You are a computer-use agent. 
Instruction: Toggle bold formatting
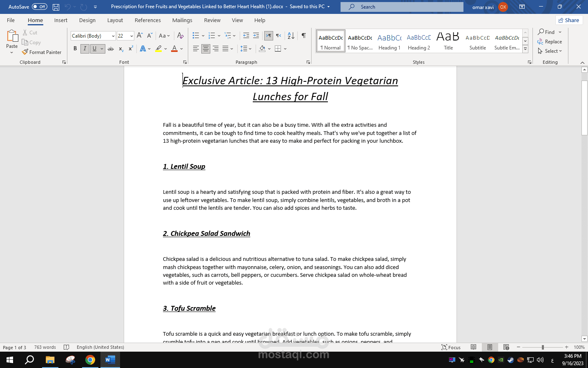(75, 49)
